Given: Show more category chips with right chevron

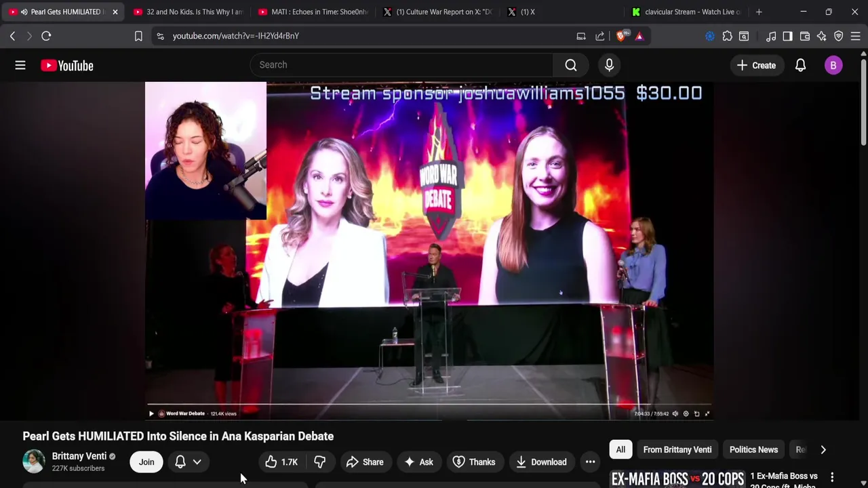Looking at the screenshot, I should (823, 449).
